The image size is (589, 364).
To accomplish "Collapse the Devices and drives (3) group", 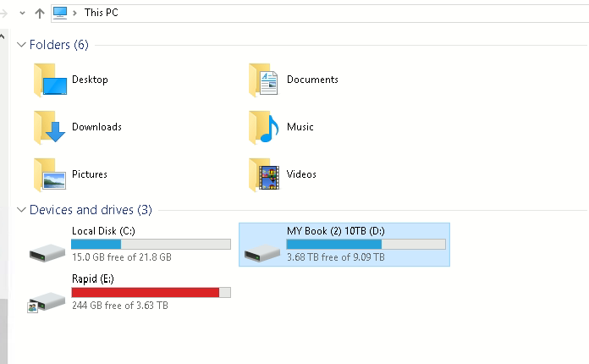I will 21,210.
